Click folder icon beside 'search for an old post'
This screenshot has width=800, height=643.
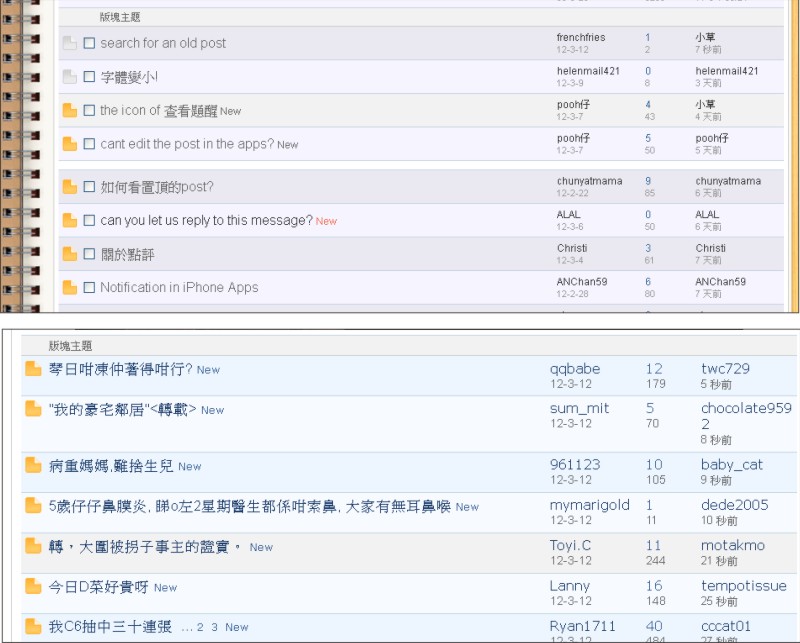tap(69, 43)
